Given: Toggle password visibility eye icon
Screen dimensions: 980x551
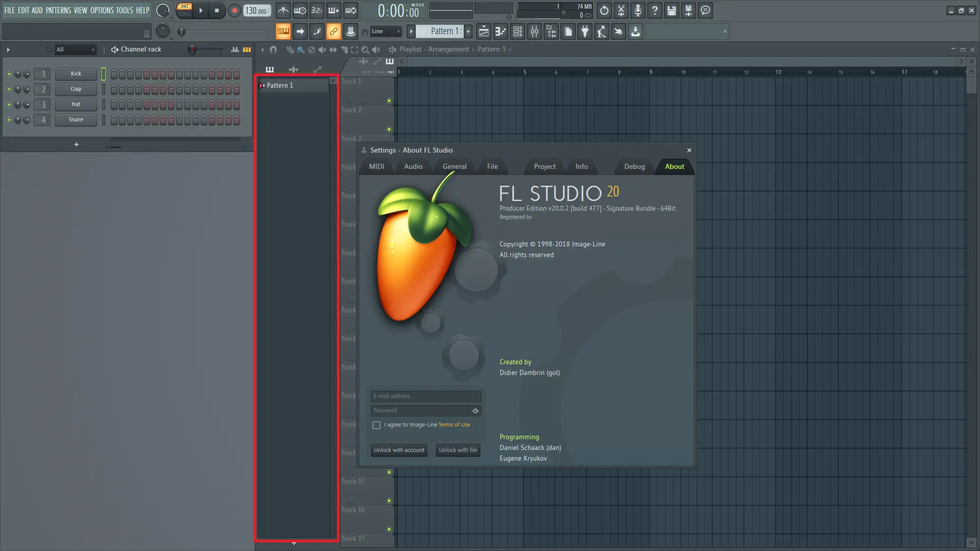Looking at the screenshot, I should 475,411.
